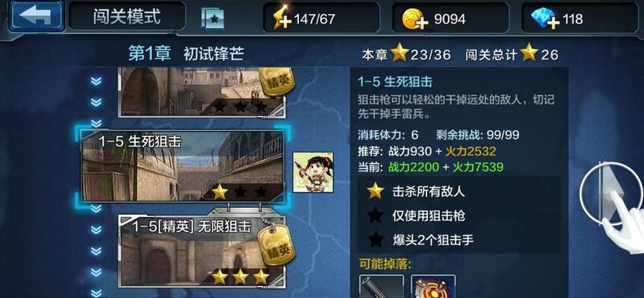
Task: Open the star card collection icon
Action: (x=212, y=19)
